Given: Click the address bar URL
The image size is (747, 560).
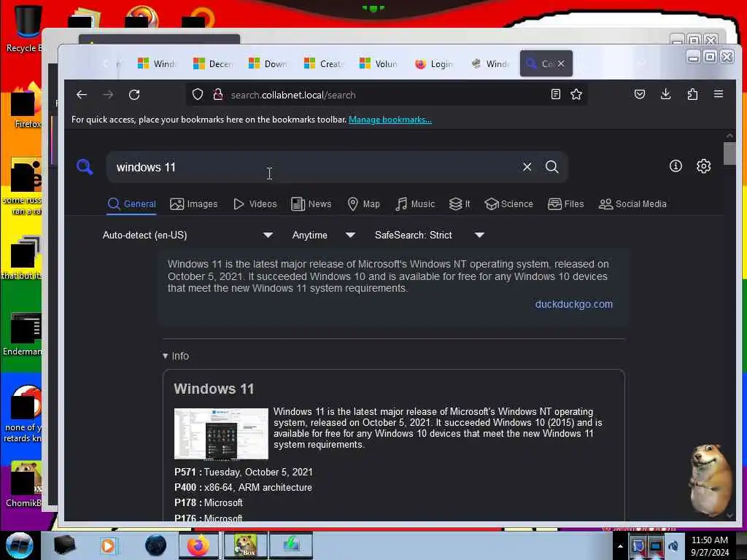Looking at the screenshot, I should coord(293,95).
